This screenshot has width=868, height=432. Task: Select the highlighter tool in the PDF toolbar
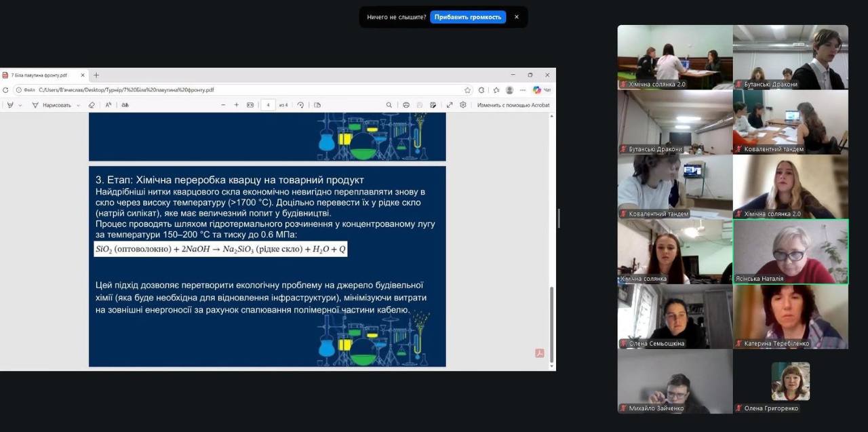pos(9,105)
